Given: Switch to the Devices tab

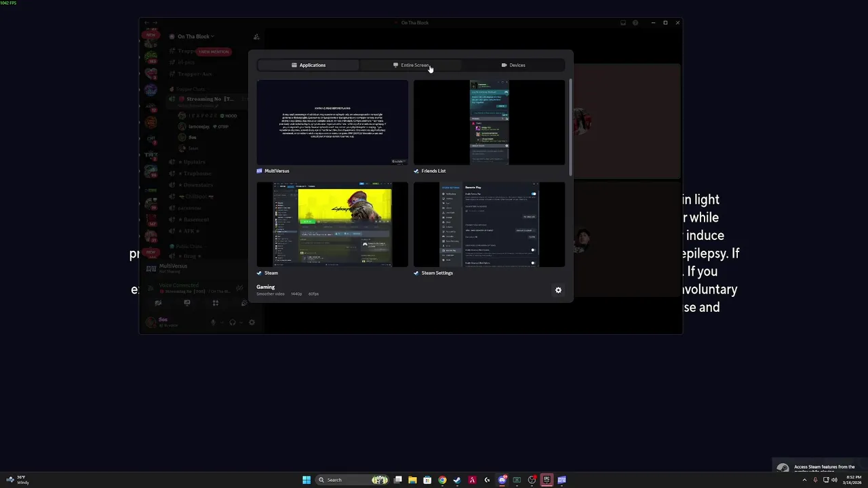Looking at the screenshot, I should pyautogui.click(x=513, y=65).
